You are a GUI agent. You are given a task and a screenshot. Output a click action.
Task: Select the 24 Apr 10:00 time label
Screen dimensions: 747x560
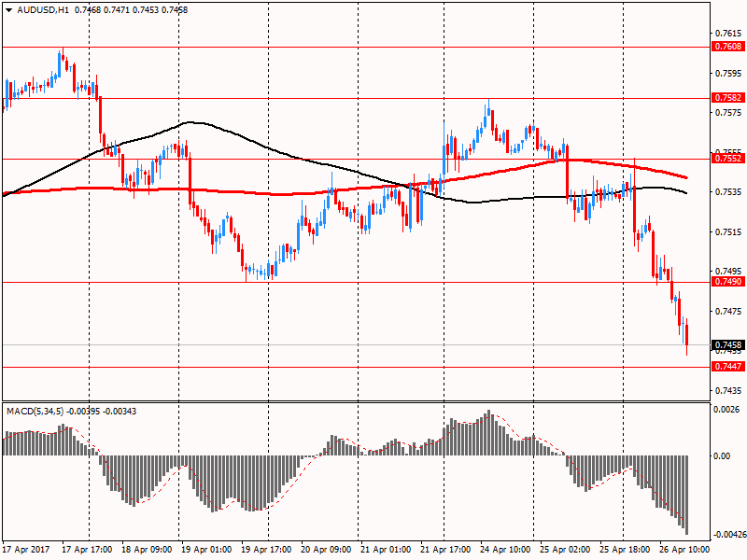(506, 551)
